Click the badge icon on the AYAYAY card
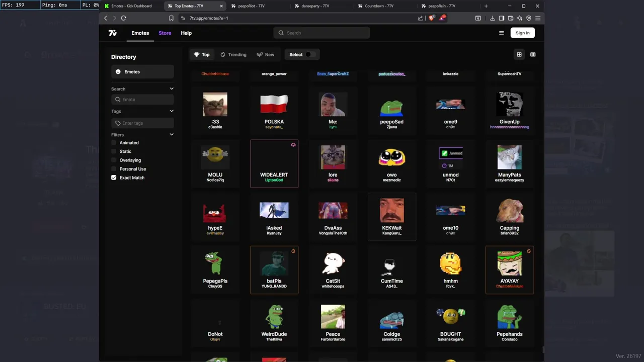 pyautogui.click(x=529, y=251)
